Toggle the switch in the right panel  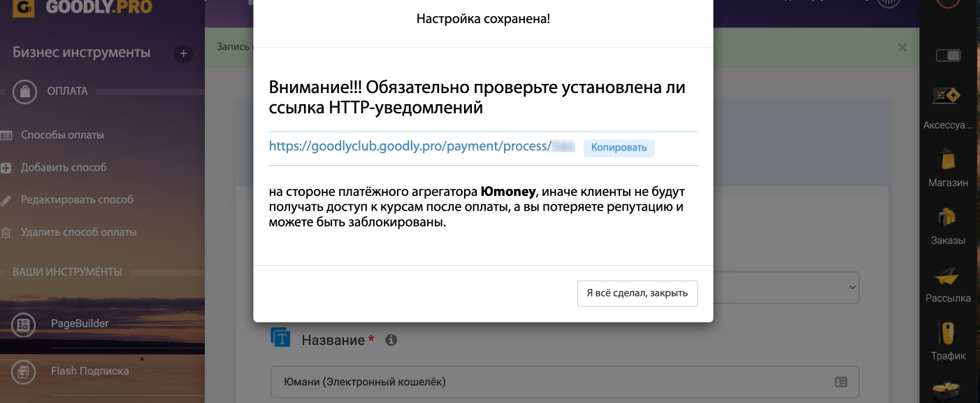pyautogui.click(x=949, y=55)
